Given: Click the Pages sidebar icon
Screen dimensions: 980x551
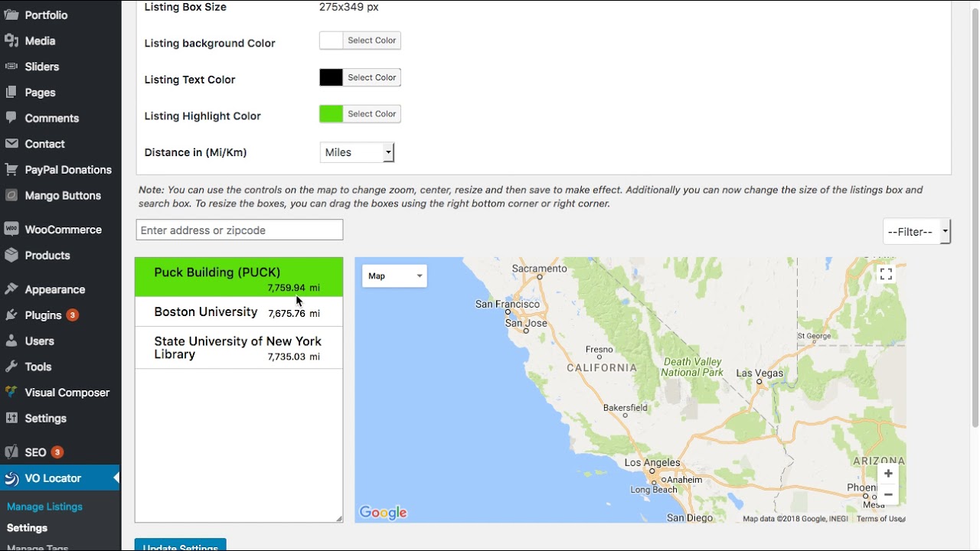Looking at the screenshot, I should coord(11,93).
